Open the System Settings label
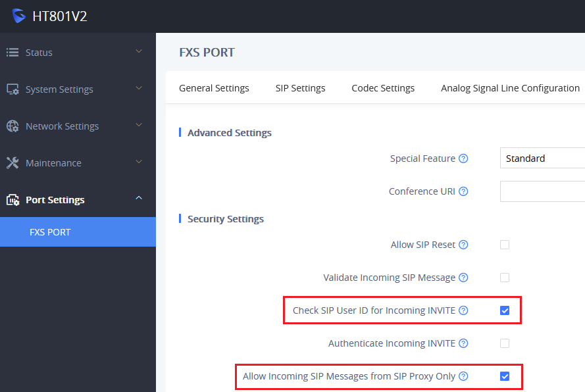Screen dimensions: 585x392 [x=59, y=89]
